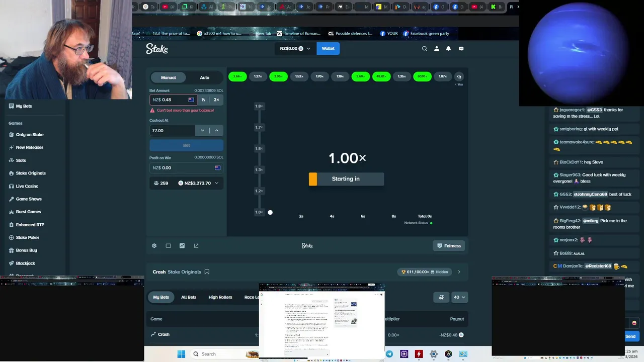Viewport: 644px width, 362px height.
Task: Open the user profile icon
Action: pos(437,49)
